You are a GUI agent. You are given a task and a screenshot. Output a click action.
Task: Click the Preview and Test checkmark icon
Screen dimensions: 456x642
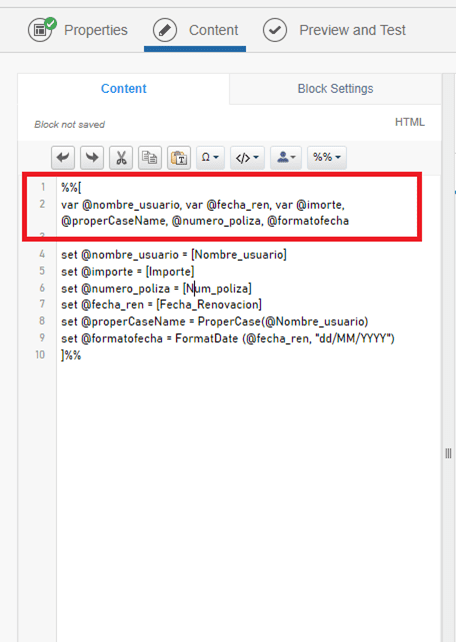tap(275, 30)
